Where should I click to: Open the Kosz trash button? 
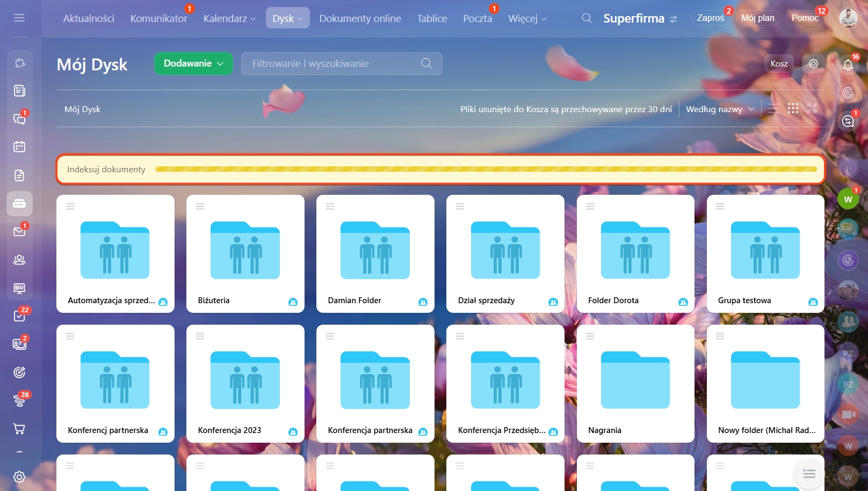[779, 63]
